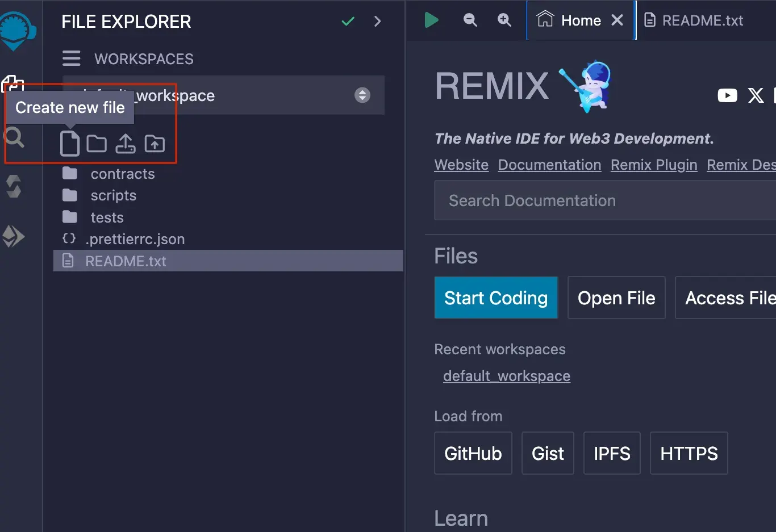
Task: Create a new folder with the folder icon
Action: point(97,144)
